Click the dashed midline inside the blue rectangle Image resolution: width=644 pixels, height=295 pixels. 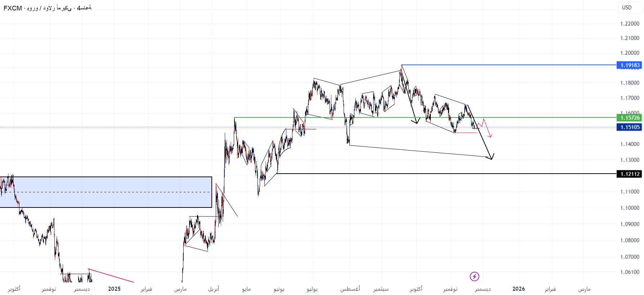108,192
